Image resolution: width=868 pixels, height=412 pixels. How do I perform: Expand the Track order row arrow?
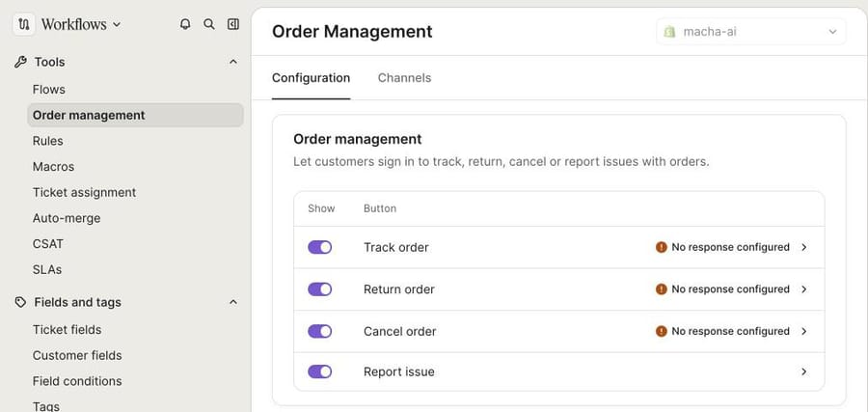[803, 248]
